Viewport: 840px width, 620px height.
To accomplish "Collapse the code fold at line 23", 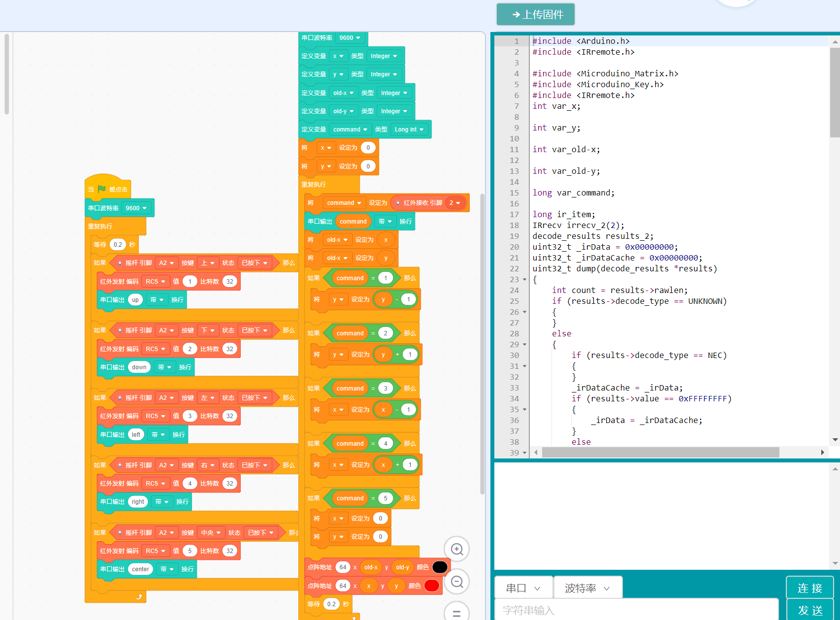I will (x=524, y=280).
